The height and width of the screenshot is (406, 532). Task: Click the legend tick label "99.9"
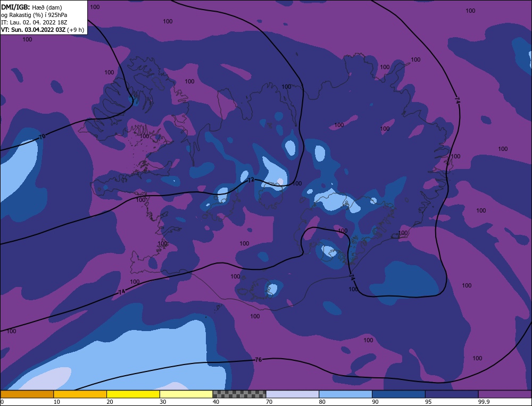483,402
